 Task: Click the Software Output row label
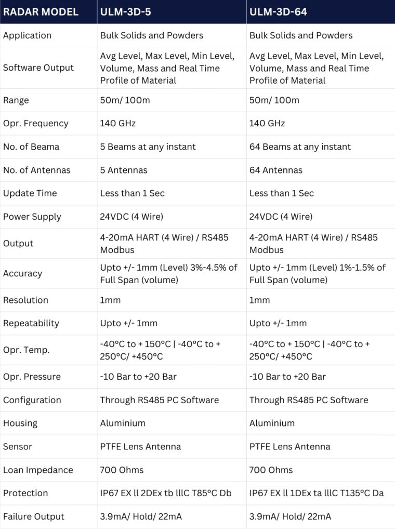(x=38, y=68)
